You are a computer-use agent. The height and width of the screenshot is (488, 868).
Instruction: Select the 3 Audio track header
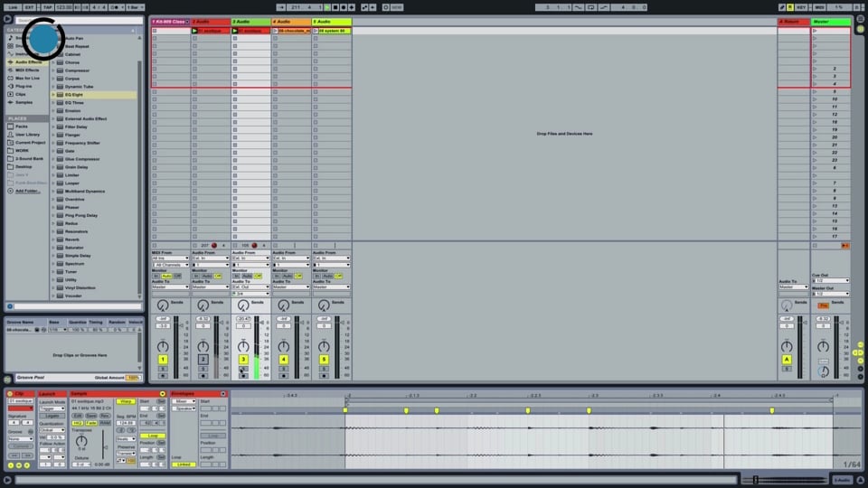pos(250,22)
